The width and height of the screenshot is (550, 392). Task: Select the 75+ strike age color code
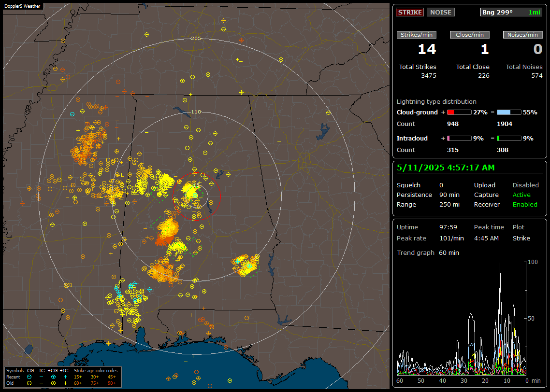95,383
